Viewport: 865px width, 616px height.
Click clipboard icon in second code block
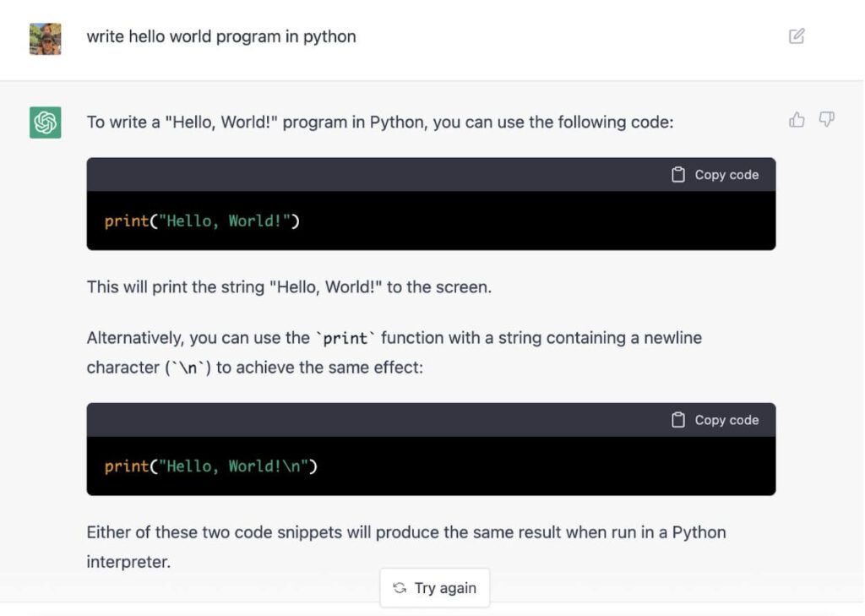point(677,420)
